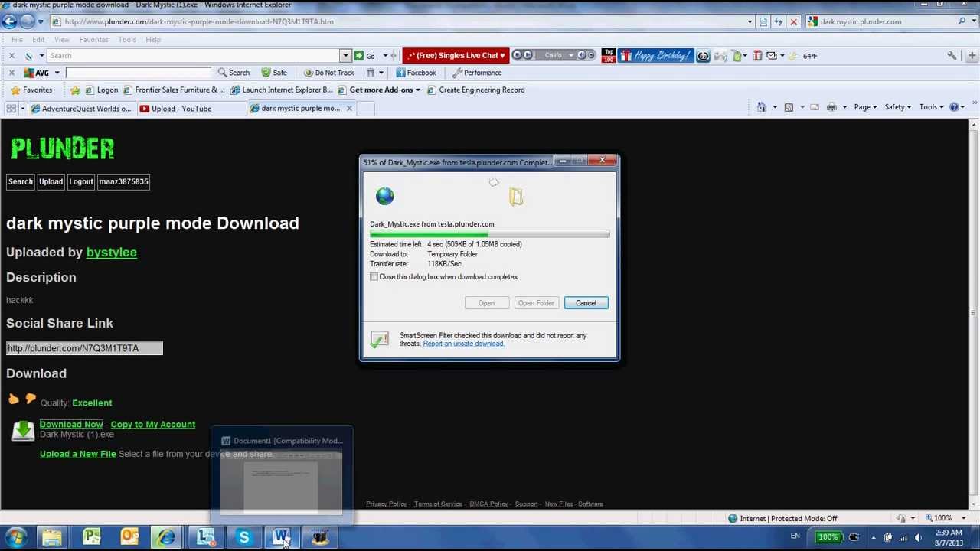Open Facebook from AVG toolbar
The image size is (980, 551).
point(416,73)
